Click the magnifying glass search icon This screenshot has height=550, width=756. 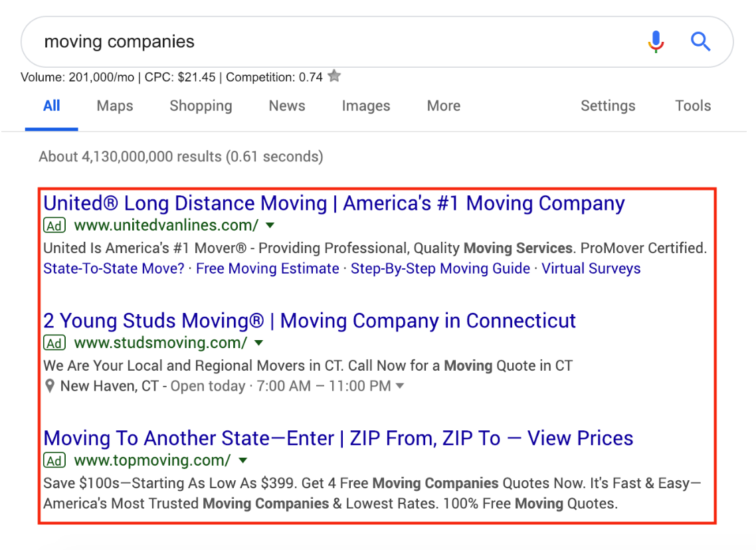[x=700, y=41]
